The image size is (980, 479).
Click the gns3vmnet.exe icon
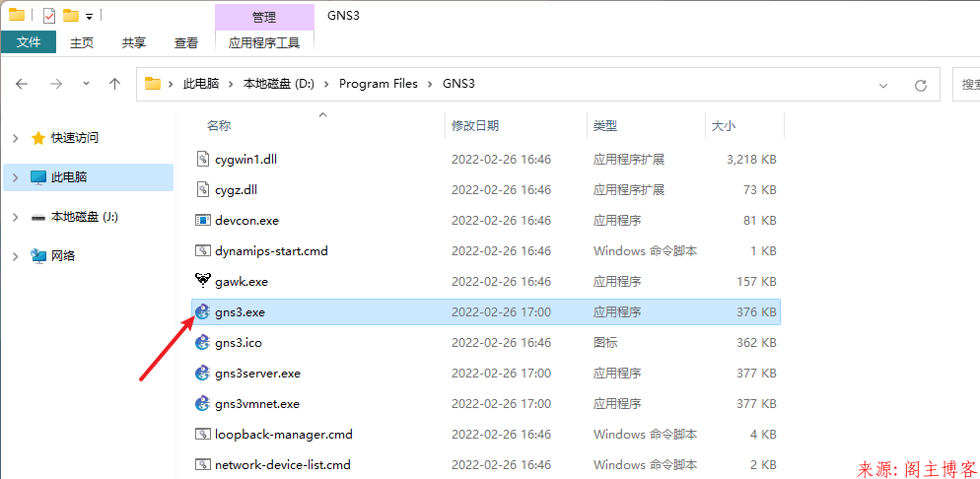pyautogui.click(x=202, y=403)
